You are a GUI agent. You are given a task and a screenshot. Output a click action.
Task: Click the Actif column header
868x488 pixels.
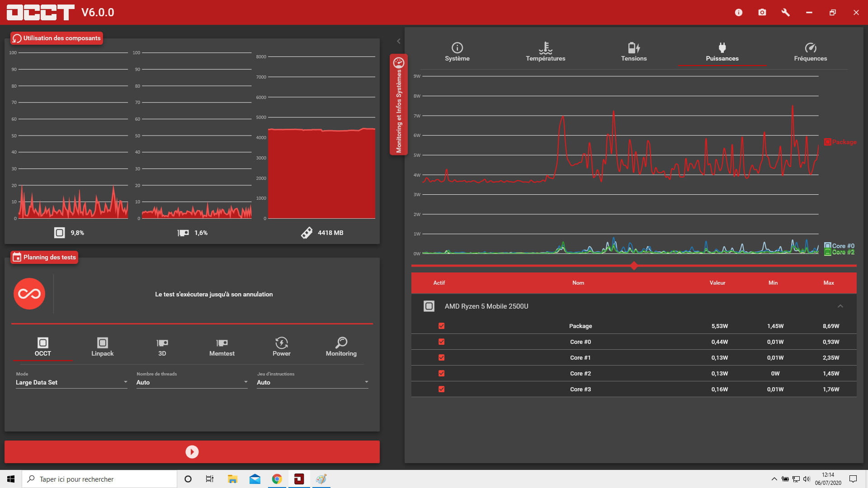(439, 283)
